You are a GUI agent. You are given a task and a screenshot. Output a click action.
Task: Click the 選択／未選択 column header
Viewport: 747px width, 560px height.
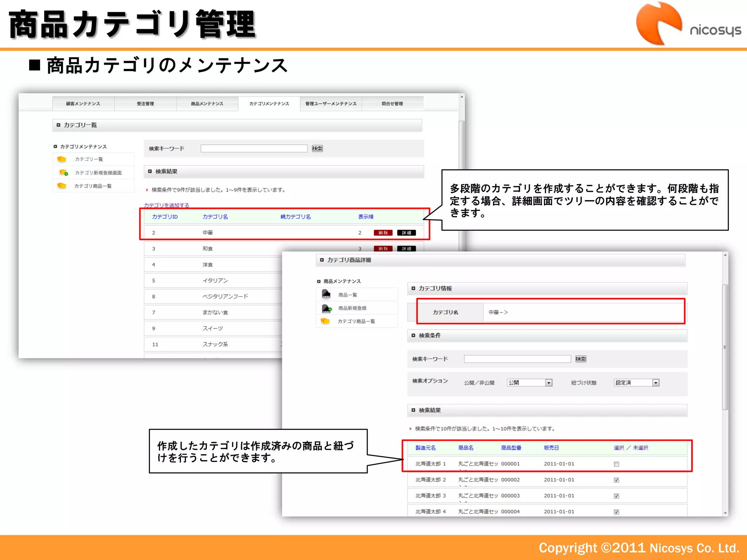(631, 448)
